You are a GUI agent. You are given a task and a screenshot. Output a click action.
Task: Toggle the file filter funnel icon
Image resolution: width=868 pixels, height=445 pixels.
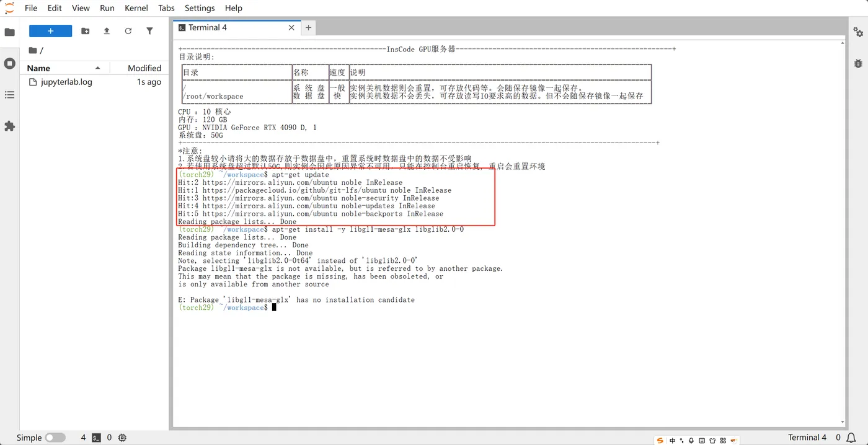tap(149, 31)
